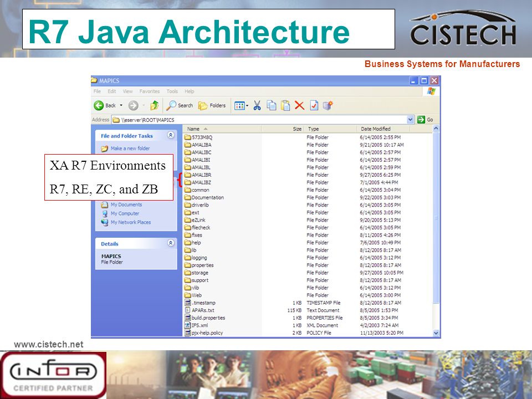
Task: Select the logging folder
Action: [196, 258]
